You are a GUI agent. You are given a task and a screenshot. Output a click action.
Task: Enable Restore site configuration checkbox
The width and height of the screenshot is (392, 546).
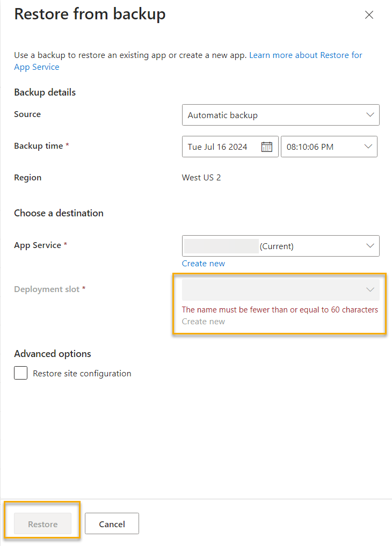tap(20, 373)
